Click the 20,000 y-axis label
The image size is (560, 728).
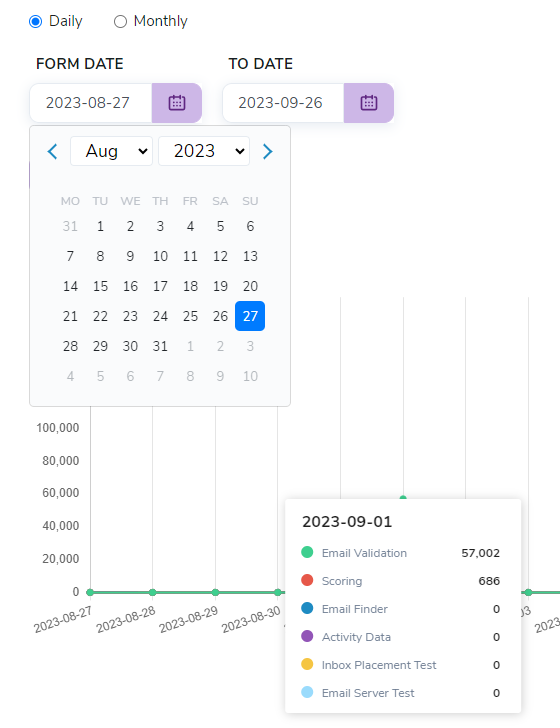[60, 559]
